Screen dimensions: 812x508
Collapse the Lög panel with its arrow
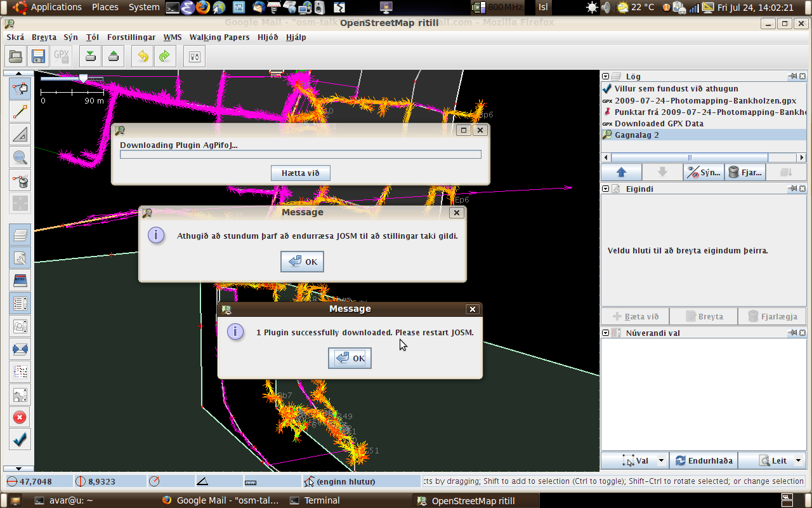tap(606, 76)
